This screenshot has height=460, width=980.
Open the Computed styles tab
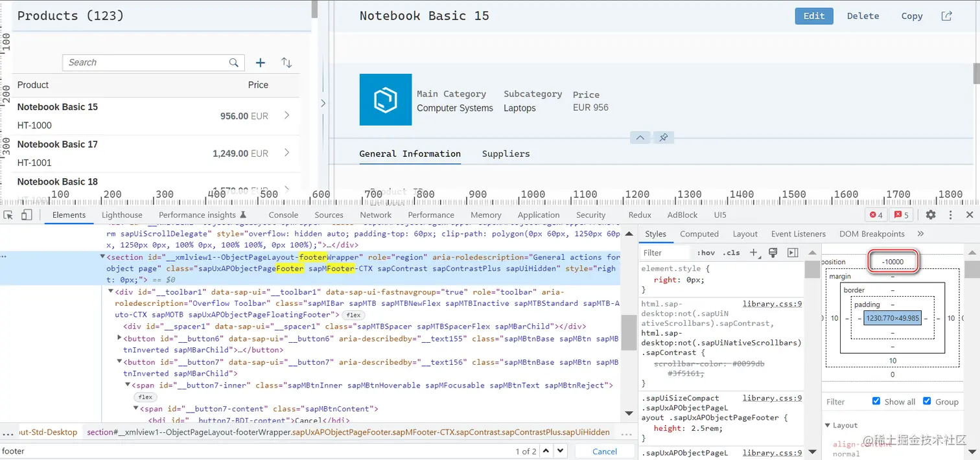(x=699, y=234)
